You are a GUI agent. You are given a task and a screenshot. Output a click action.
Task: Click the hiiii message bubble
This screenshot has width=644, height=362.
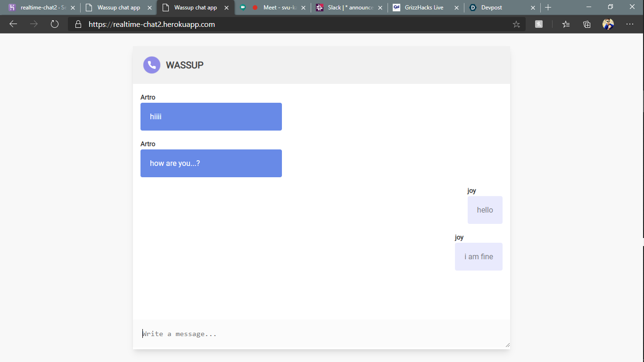[x=211, y=116]
